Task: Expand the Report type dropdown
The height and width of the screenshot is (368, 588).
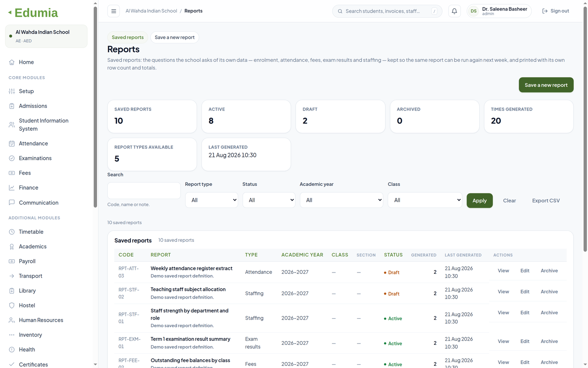Action: click(212, 200)
